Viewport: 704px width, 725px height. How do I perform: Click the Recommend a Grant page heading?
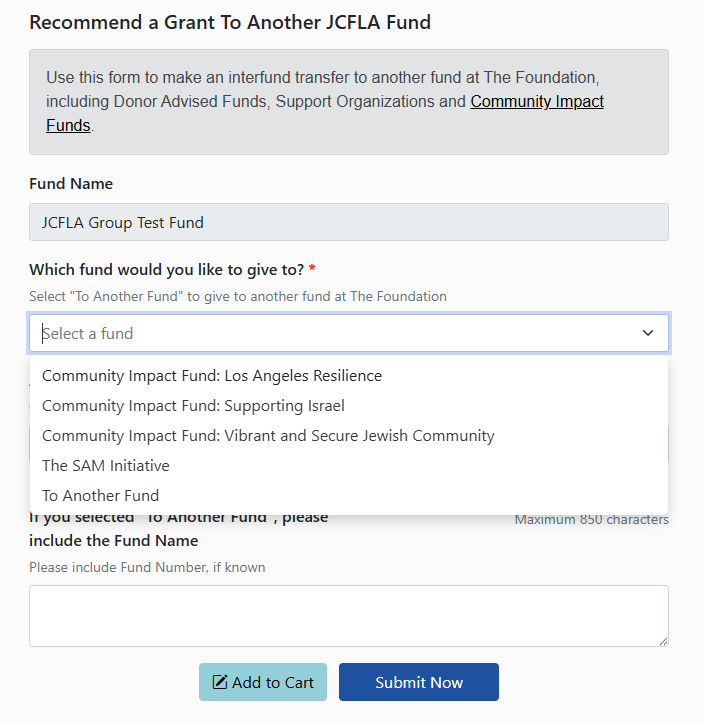coord(230,22)
